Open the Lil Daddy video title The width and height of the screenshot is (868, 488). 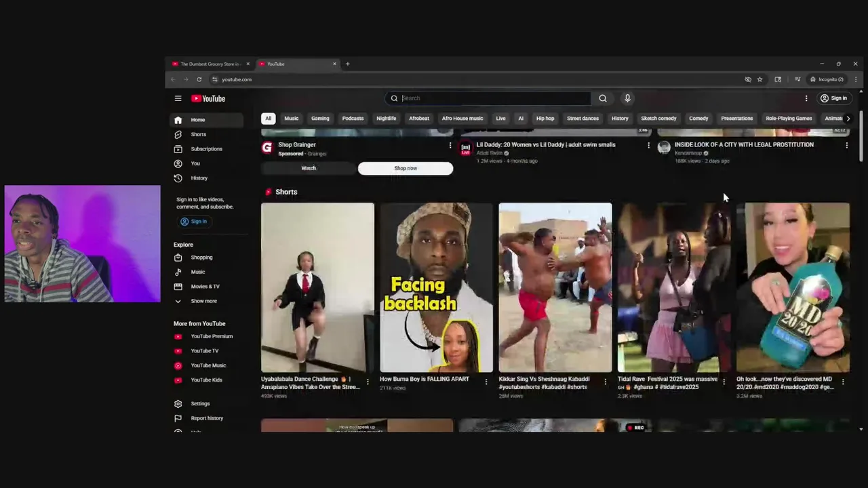546,144
